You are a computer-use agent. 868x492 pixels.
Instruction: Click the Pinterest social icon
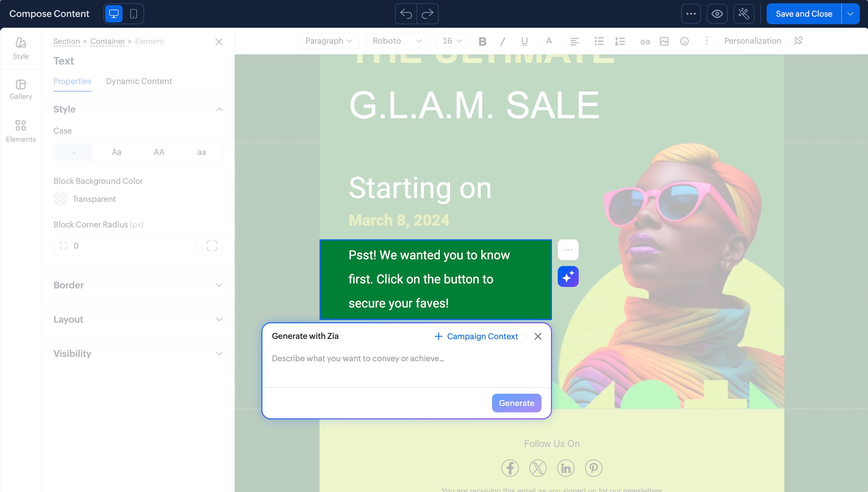(x=594, y=468)
